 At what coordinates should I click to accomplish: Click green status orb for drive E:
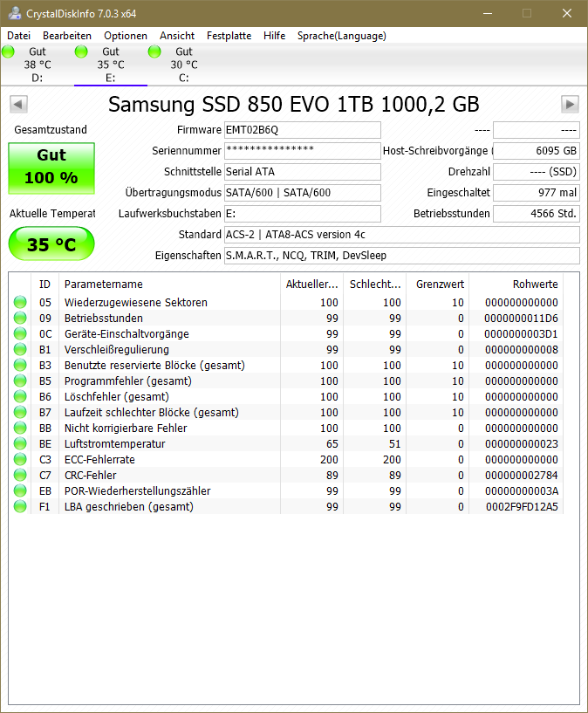pyautogui.click(x=81, y=51)
